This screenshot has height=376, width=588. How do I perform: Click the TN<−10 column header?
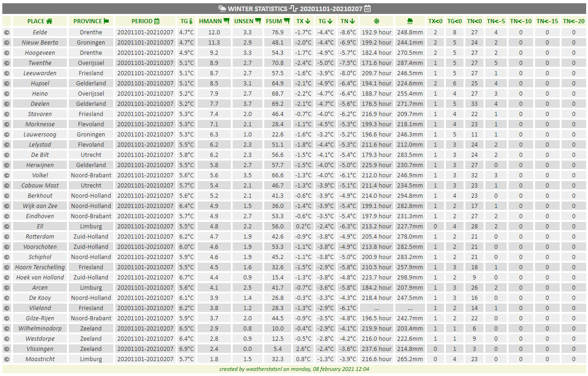pyautogui.click(x=521, y=21)
